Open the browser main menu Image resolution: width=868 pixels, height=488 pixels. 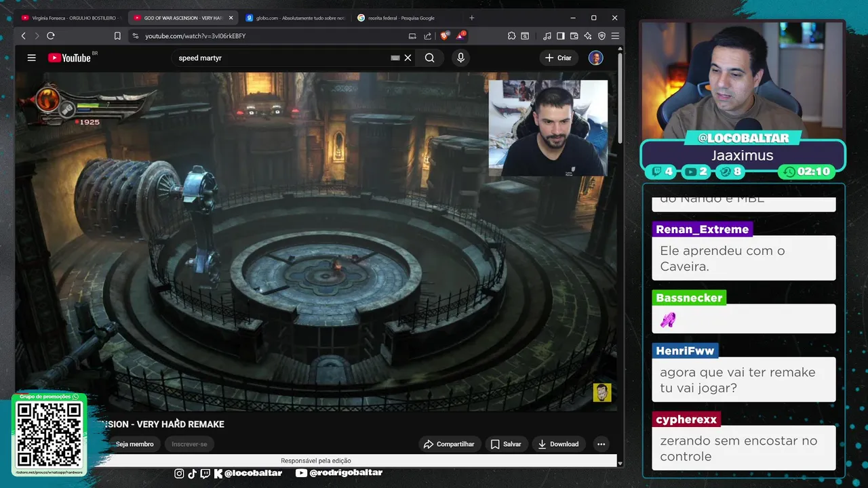click(615, 36)
